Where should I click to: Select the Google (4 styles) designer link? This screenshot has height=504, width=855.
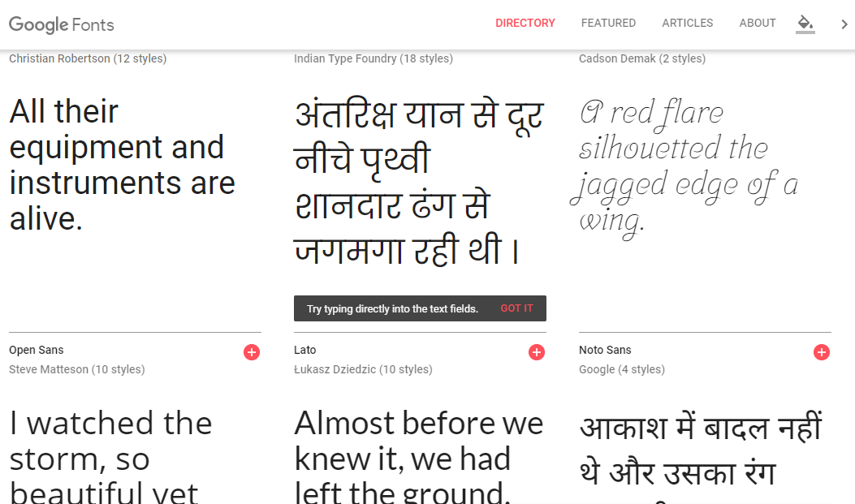click(622, 369)
